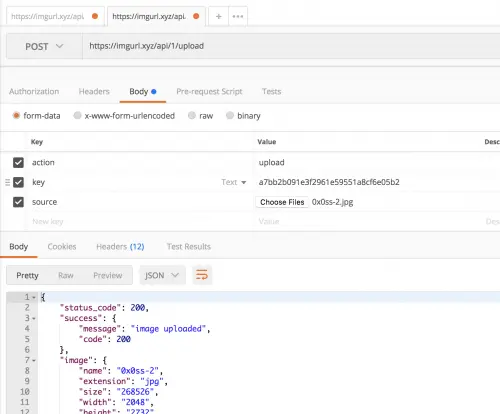Open the Test Results tab
The width and height of the screenshot is (500, 414).
coord(189,247)
